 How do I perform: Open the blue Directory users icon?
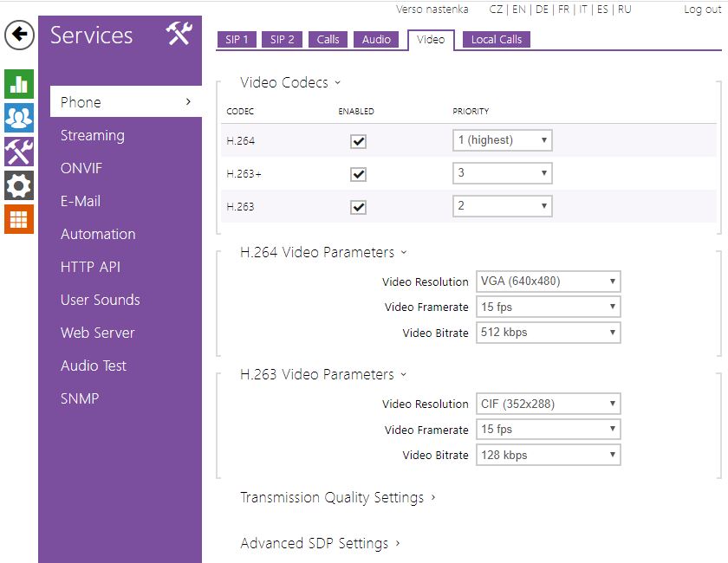[x=19, y=117]
